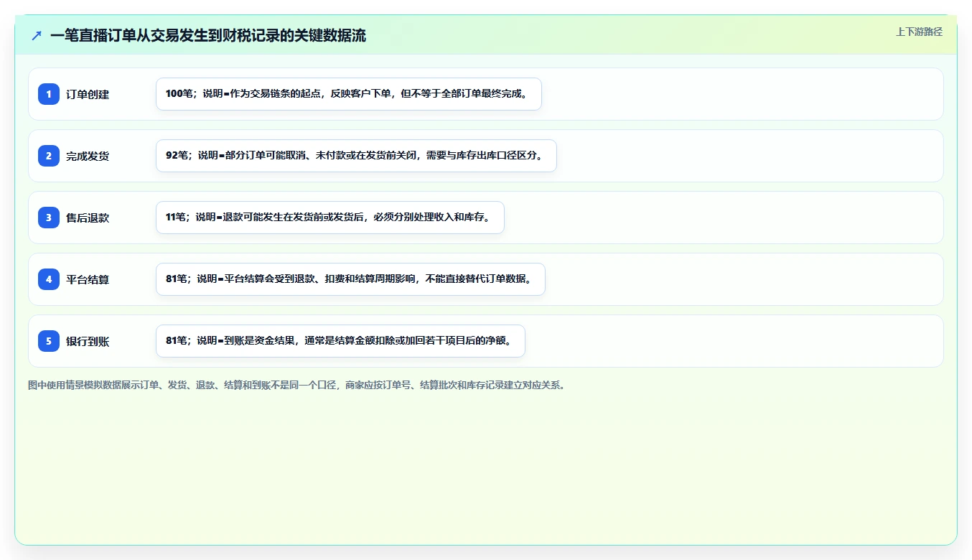Click the title 一笔直播订单从交易发生到财税记录的关键数据流
The image size is (972, 560).
(x=208, y=36)
